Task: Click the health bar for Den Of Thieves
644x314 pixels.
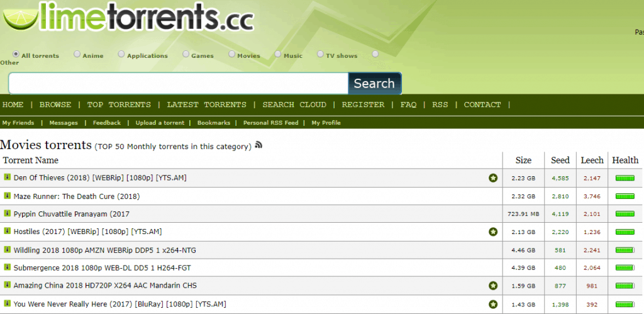Action: [x=625, y=178]
